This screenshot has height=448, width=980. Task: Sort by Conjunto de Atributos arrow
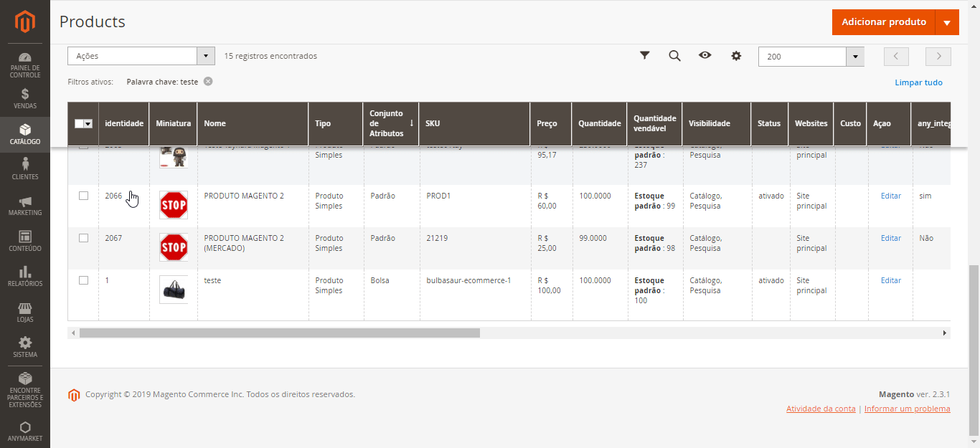411,123
